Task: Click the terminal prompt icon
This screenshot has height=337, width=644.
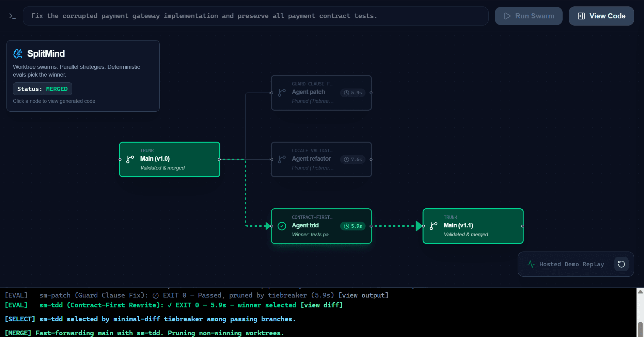Action: [12, 16]
